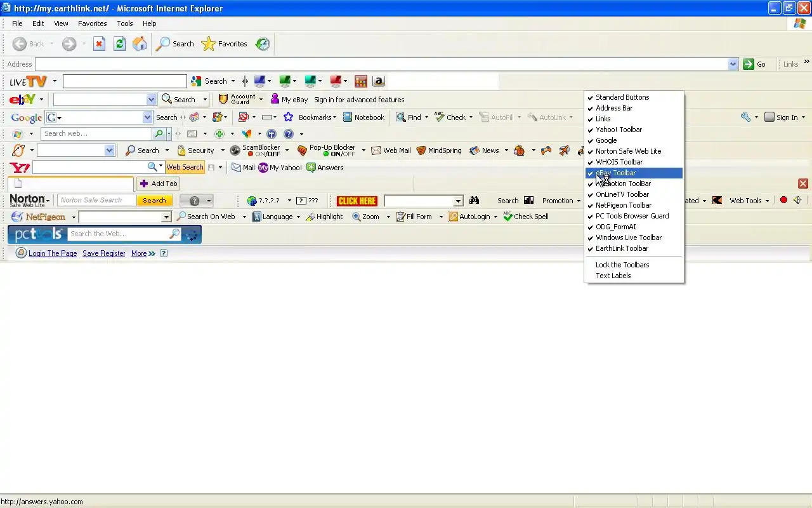This screenshot has height=508, width=812.
Task: Click the Amazon icon on LiveTV toolbar
Action: click(379, 81)
